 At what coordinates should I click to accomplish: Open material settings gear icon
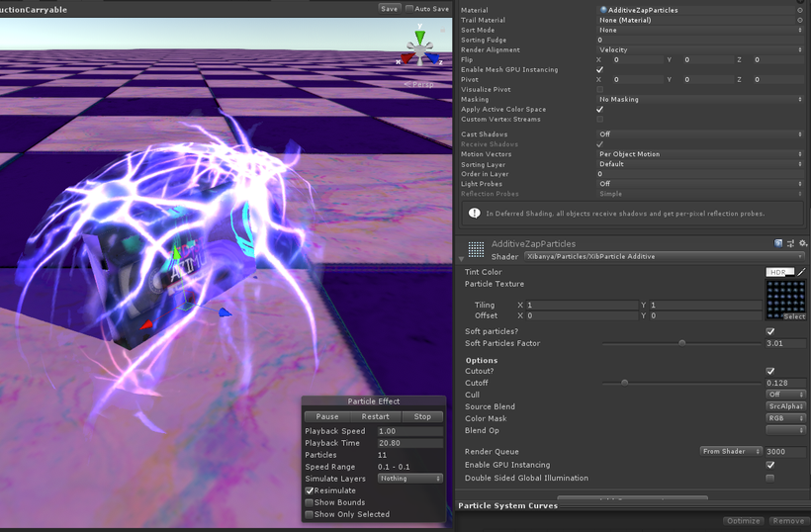(803, 243)
